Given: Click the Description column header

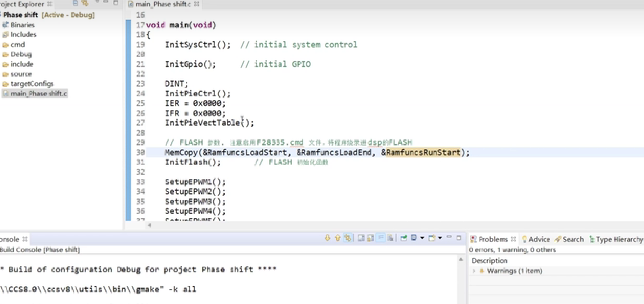Looking at the screenshot, I should (x=490, y=261).
